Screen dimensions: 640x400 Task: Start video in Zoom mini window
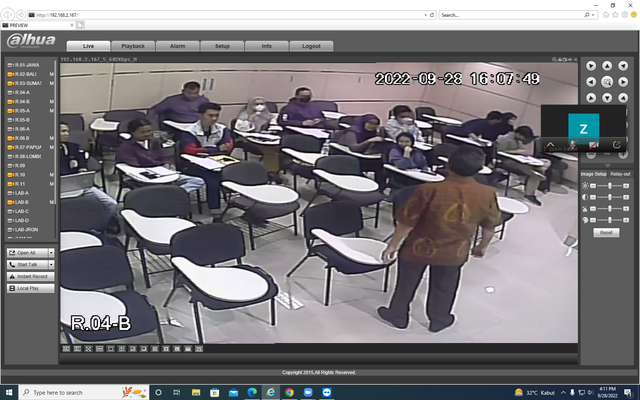coord(594,144)
